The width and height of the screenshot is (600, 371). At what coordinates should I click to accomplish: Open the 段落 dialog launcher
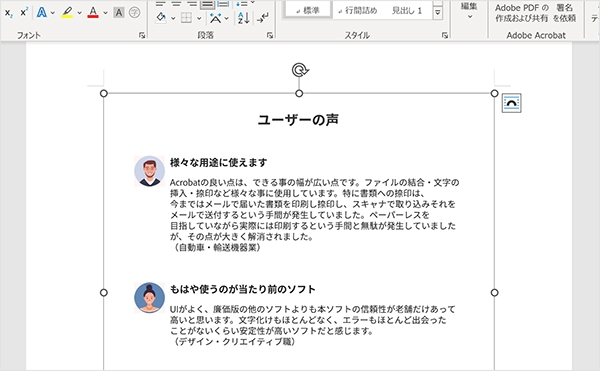270,35
